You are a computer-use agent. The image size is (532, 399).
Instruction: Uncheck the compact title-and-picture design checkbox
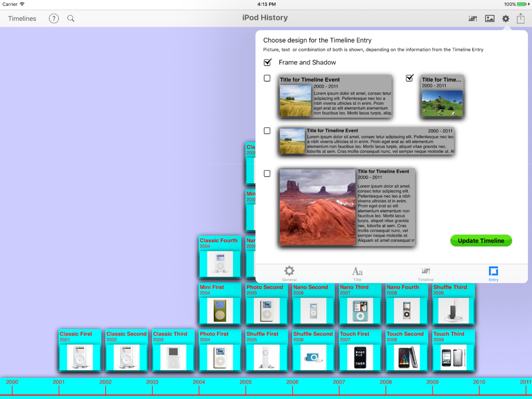point(410,78)
